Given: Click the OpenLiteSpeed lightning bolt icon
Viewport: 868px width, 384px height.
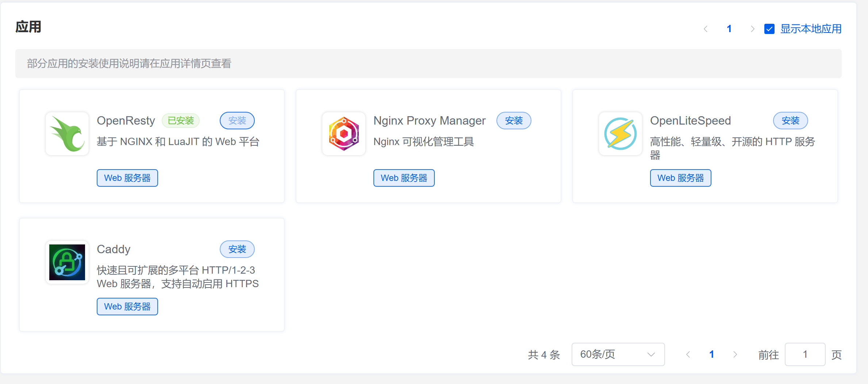Looking at the screenshot, I should [x=621, y=134].
